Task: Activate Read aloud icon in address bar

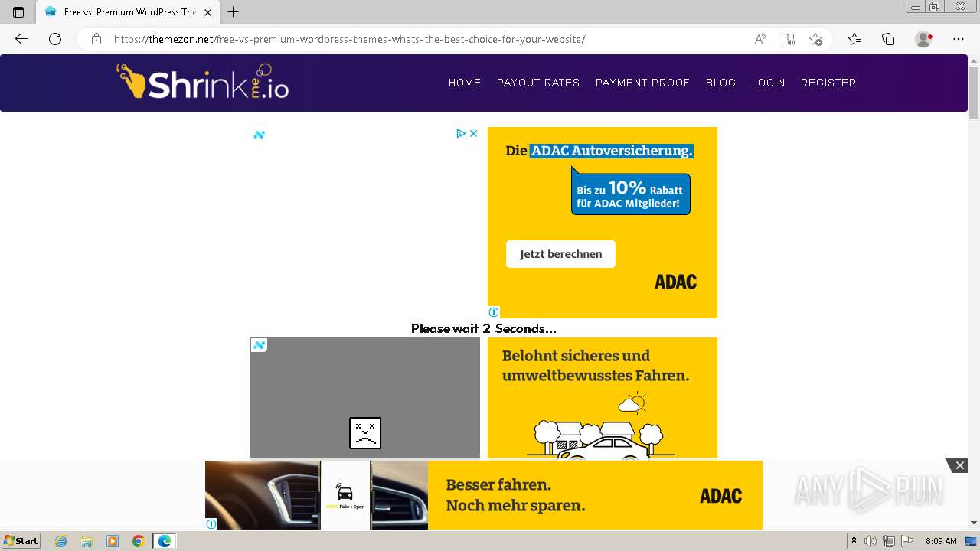Action: pyautogui.click(x=760, y=39)
